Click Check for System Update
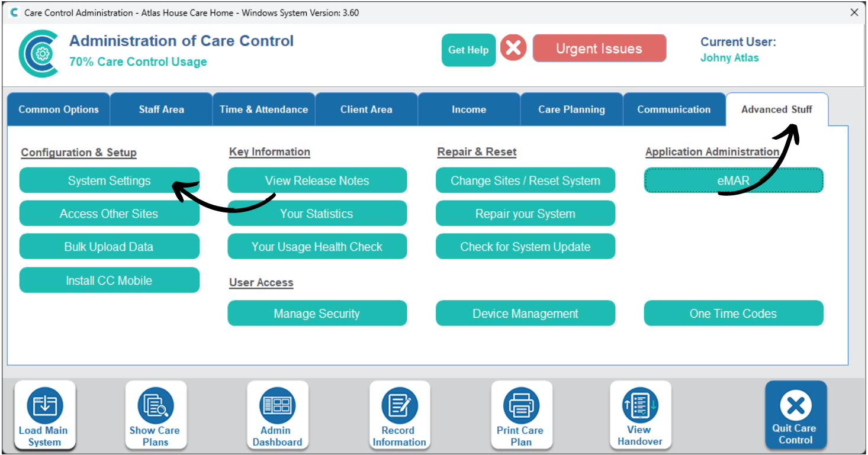The image size is (868, 455). tap(525, 247)
